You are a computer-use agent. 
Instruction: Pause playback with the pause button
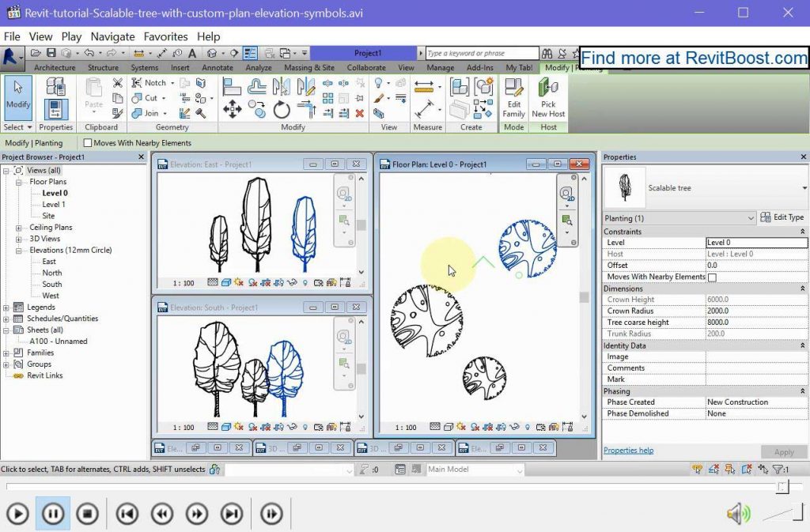[x=53, y=513]
